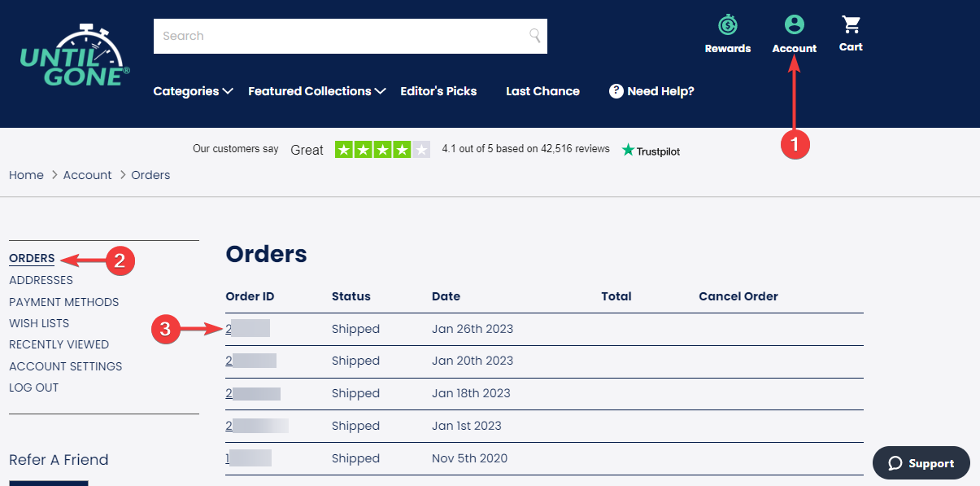980x486 pixels.
Task: Open the Last Chance menu item
Action: click(x=542, y=91)
